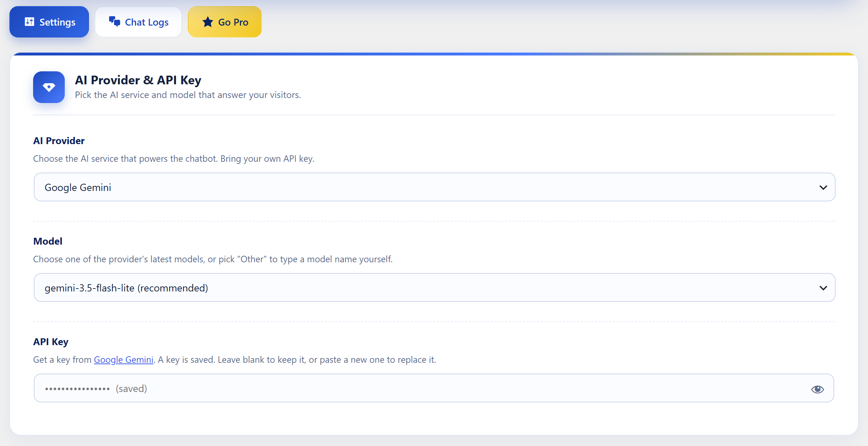Image resolution: width=868 pixels, height=446 pixels.
Task: Click the 'AI Provider' field label
Action: (59, 141)
